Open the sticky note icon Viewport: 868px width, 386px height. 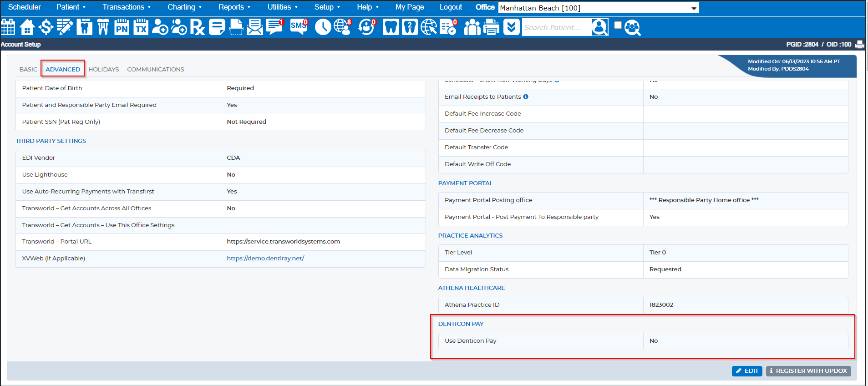pos(217,27)
